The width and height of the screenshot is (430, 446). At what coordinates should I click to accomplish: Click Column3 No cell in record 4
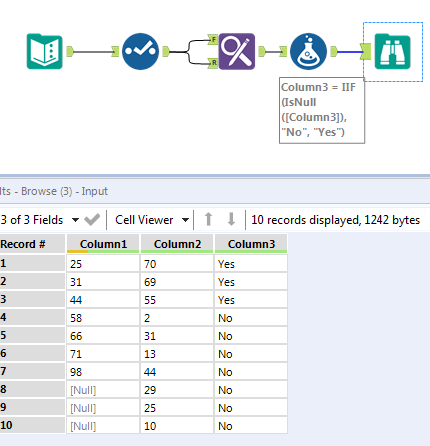tap(251, 318)
